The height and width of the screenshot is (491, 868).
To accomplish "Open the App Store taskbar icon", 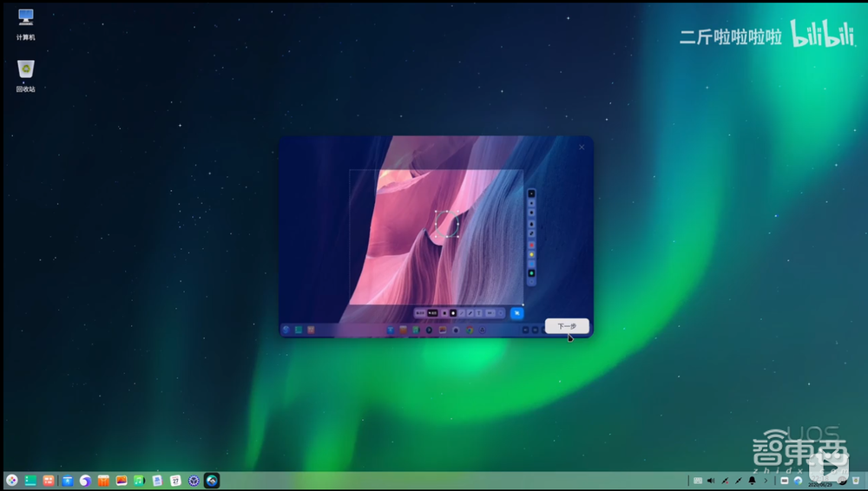I will tap(67, 480).
